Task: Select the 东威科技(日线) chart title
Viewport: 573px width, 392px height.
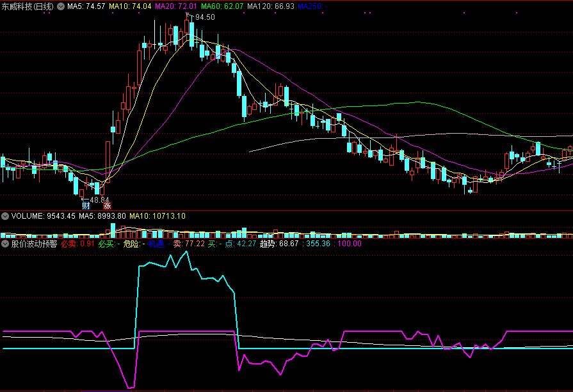Action: [x=28, y=6]
